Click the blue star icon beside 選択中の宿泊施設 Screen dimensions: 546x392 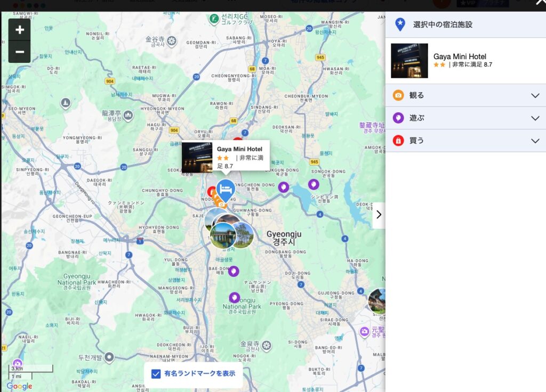coord(400,24)
